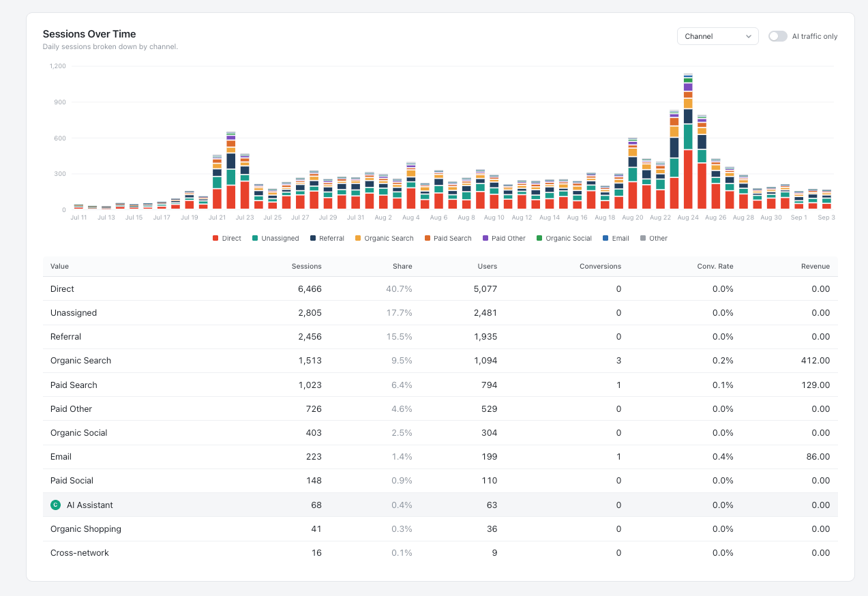Select the Email row label
868x596 pixels.
(x=61, y=457)
